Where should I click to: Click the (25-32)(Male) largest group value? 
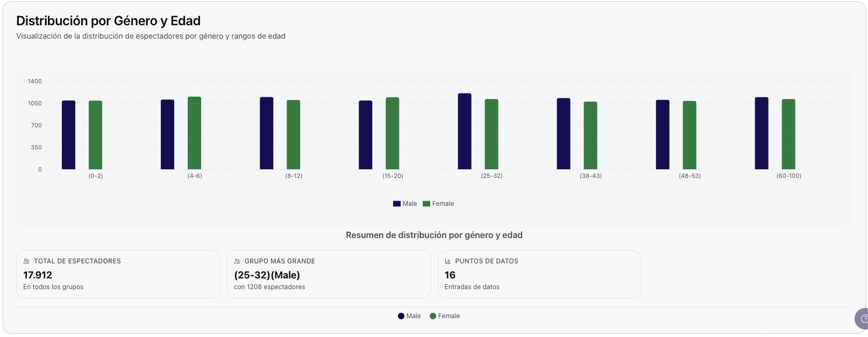click(267, 275)
